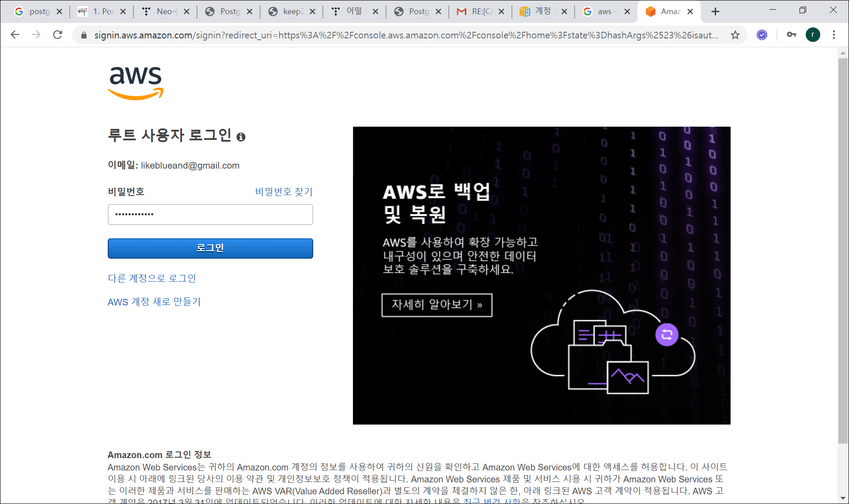This screenshot has height=504, width=849.
Task: Close the '계정' tab
Action: tap(564, 12)
